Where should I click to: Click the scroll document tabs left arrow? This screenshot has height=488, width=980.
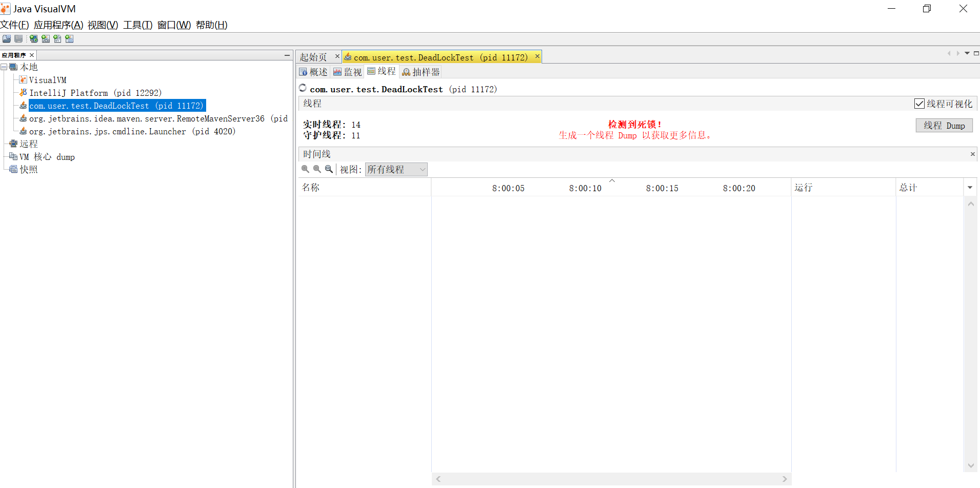949,53
